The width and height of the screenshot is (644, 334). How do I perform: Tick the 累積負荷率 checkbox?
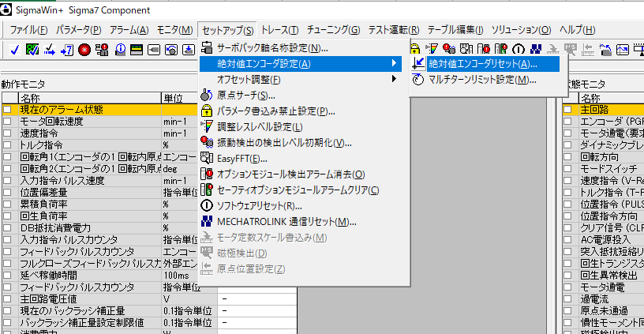point(7,205)
